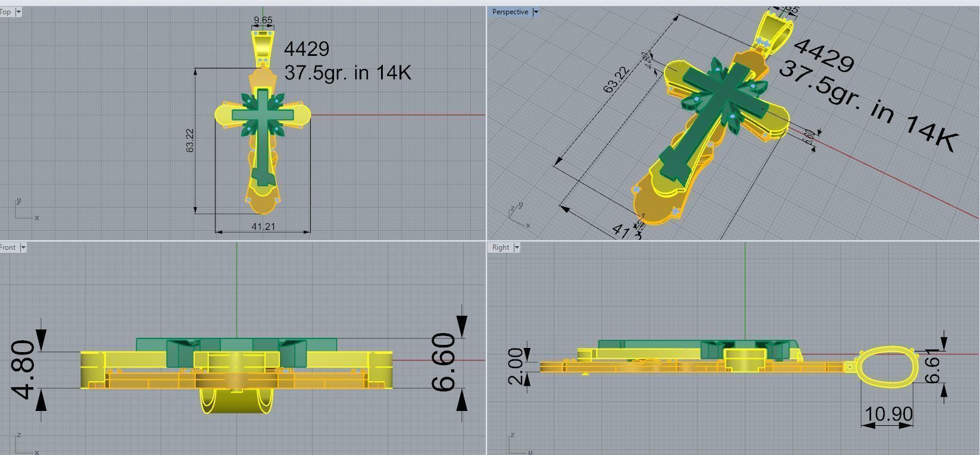The height and width of the screenshot is (455, 980).
Task: Select '37.5gr. in 14K' text in Perspective viewport
Action: click(x=867, y=105)
